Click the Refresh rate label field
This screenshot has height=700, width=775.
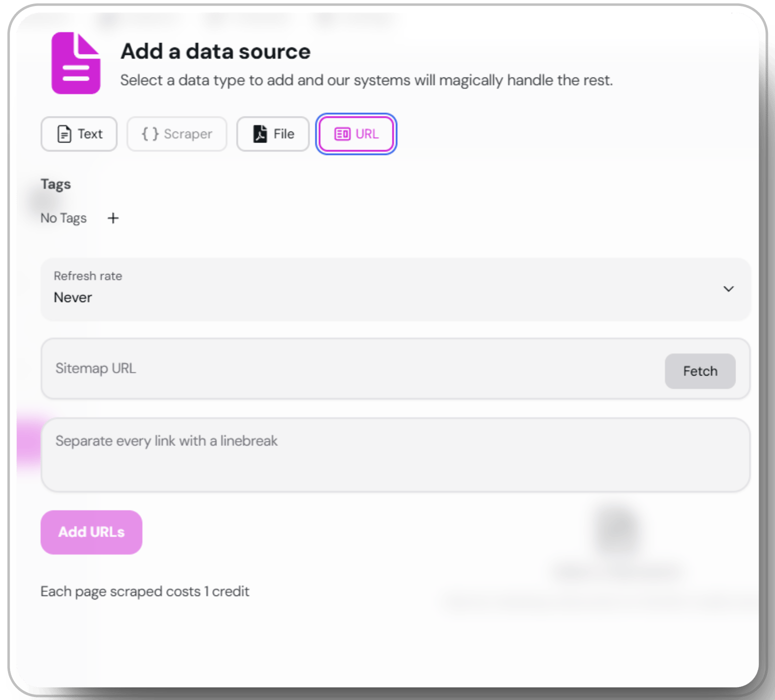pos(88,276)
